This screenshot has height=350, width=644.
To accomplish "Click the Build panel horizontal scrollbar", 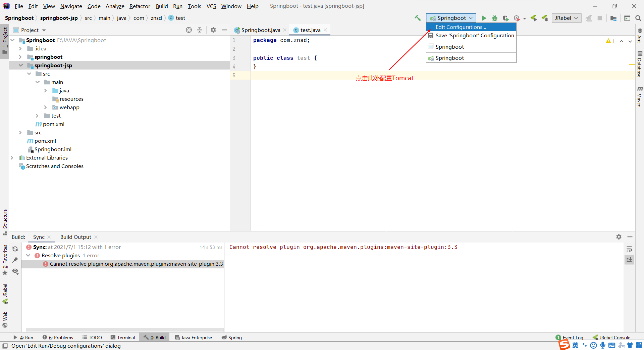I will tap(125, 330).
